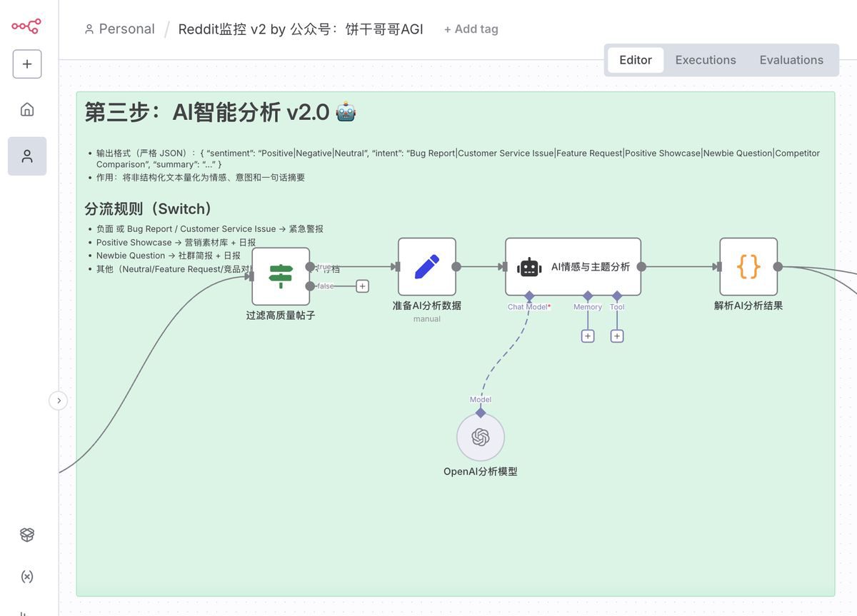Add a Memory sub-node to the AI agent

pos(587,335)
